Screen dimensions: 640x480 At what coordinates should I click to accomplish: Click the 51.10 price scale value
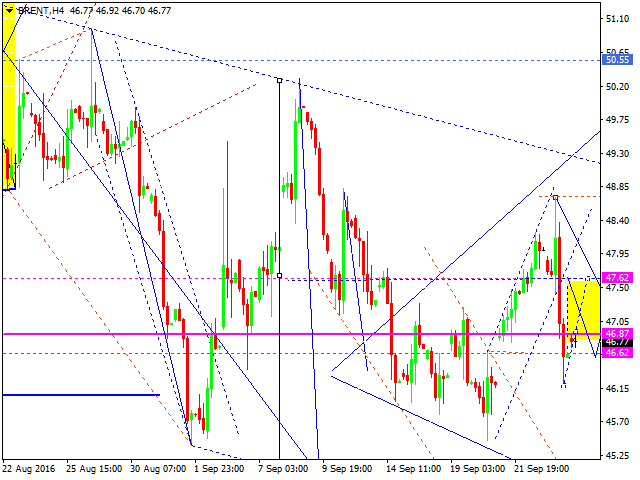pyautogui.click(x=617, y=19)
